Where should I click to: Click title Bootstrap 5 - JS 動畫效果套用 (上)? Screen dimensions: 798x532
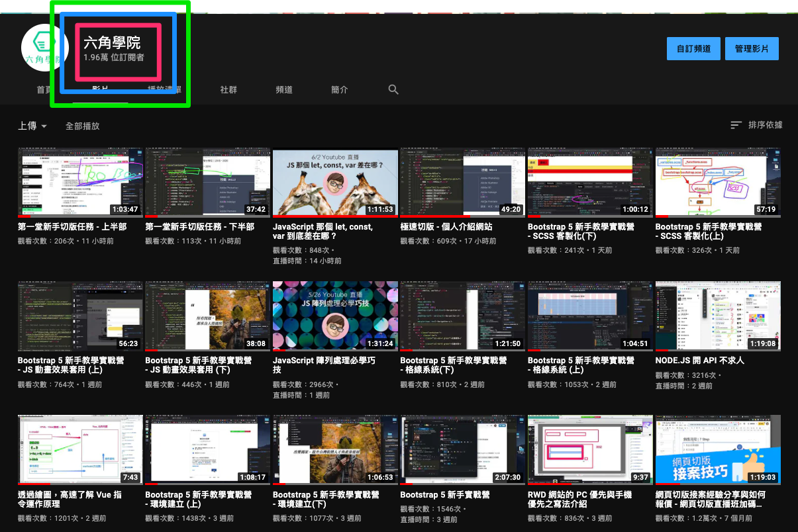[71, 365]
